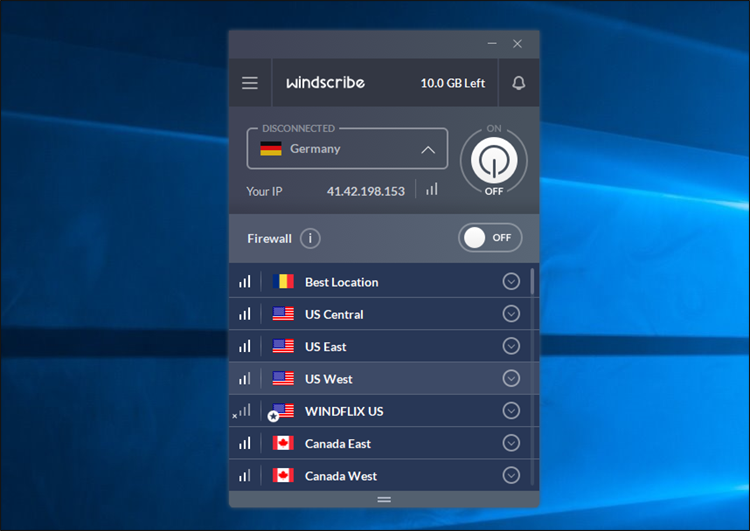Open the hamburger menu
750x531 pixels.
click(x=250, y=83)
